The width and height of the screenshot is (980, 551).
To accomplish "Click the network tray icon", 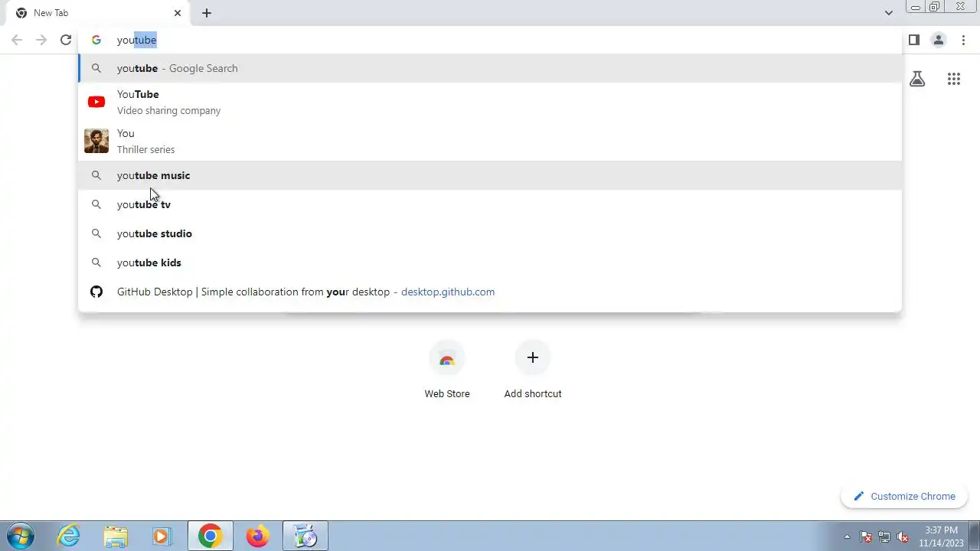I will tap(884, 536).
